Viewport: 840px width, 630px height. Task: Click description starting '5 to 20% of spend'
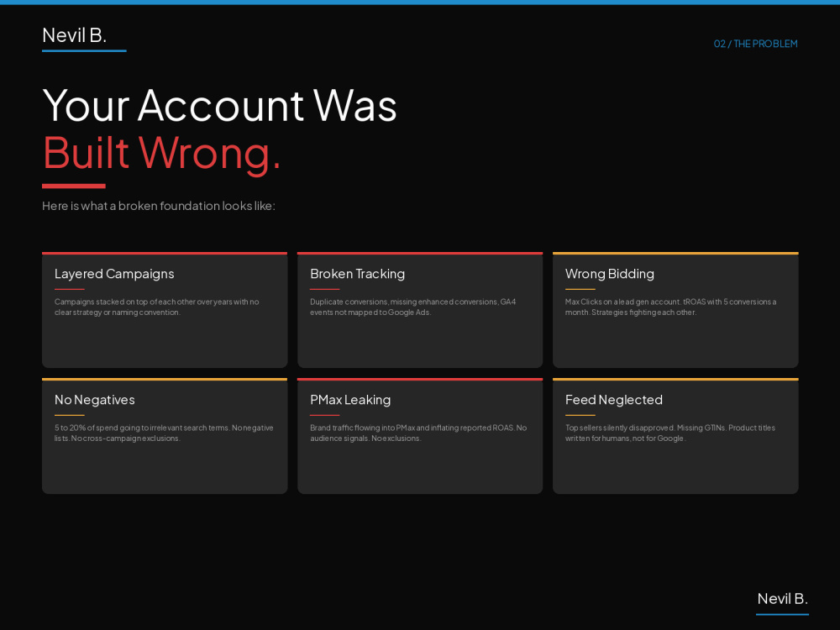[164, 433]
